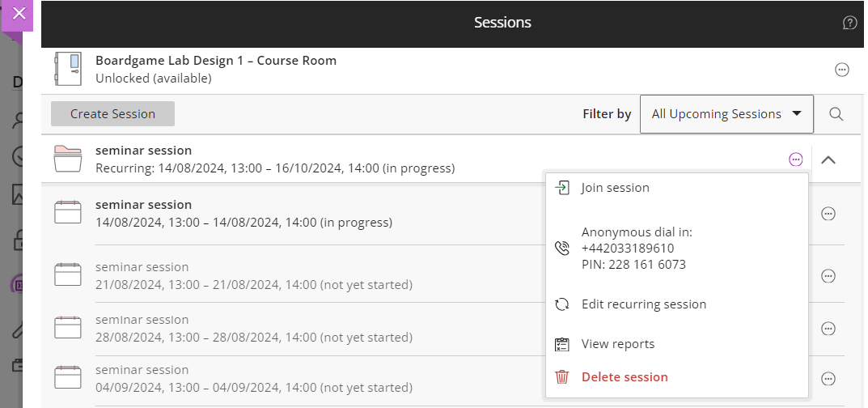Click the Course Room door icon
Image resolution: width=868 pixels, height=408 pixels.
(x=68, y=69)
